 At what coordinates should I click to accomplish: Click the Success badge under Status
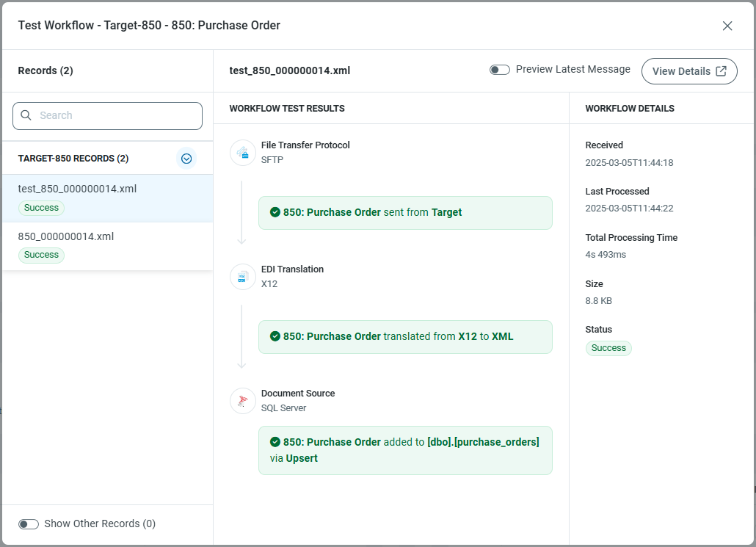pyautogui.click(x=608, y=348)
